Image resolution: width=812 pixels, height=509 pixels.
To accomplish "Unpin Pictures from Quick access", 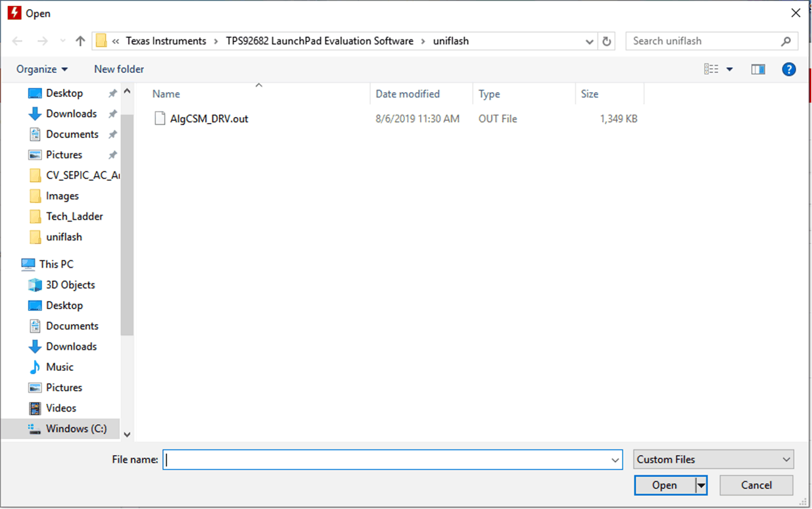I will pos(112,155).
